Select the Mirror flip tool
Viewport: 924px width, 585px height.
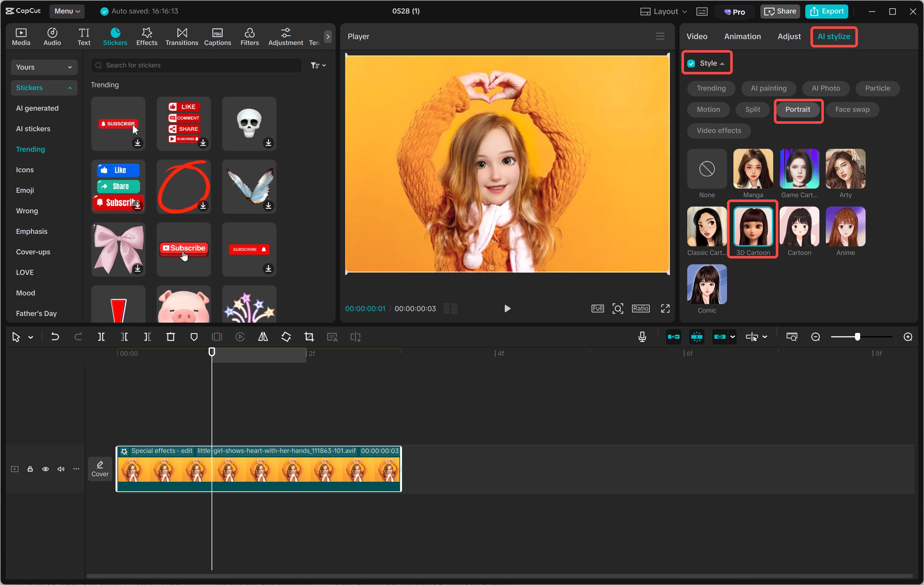pyautogui.click(x=263, y=337)
